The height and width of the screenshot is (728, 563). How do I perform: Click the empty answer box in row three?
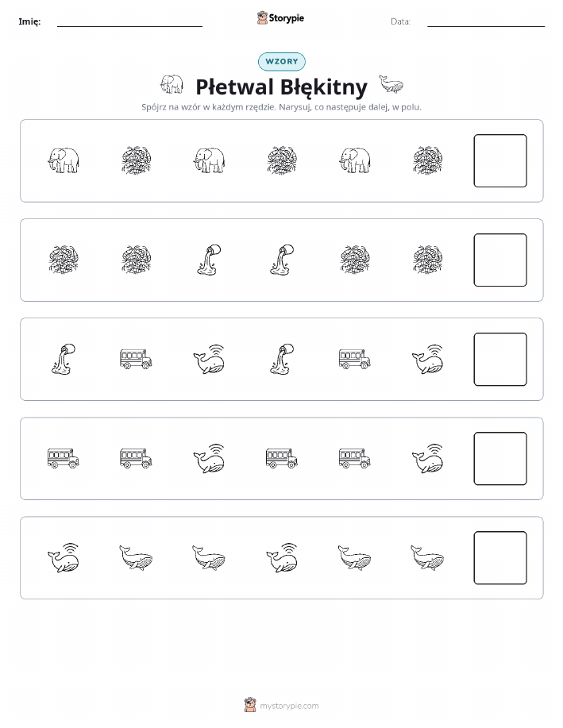click(500, 360)
